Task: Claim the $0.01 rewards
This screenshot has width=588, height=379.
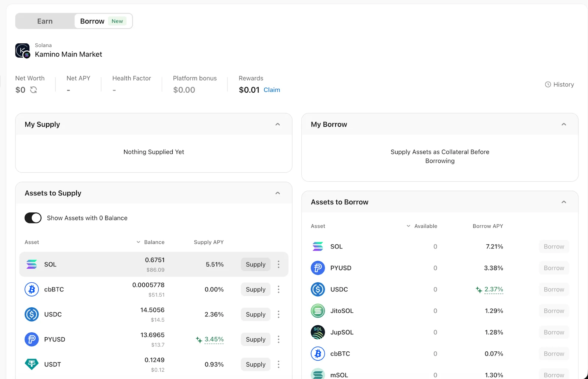Action: pos(272,90)
